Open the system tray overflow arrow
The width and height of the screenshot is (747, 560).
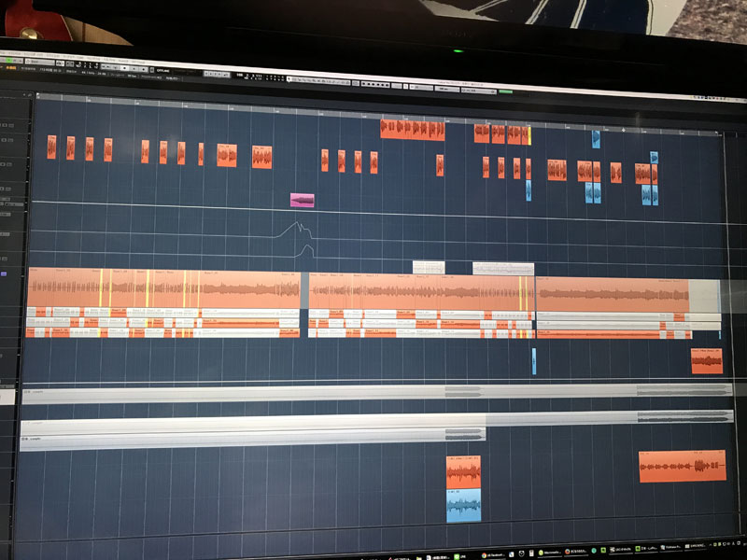[711, 545]
